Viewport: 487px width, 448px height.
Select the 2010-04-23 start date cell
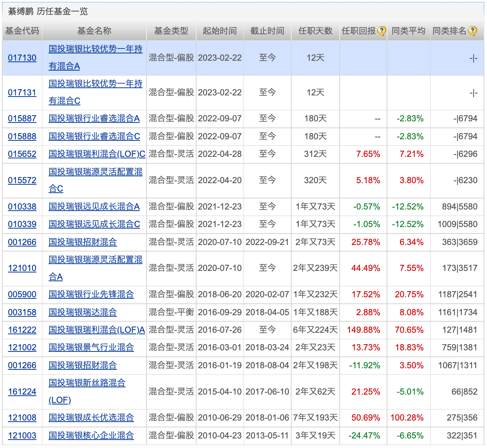[220, 436]
